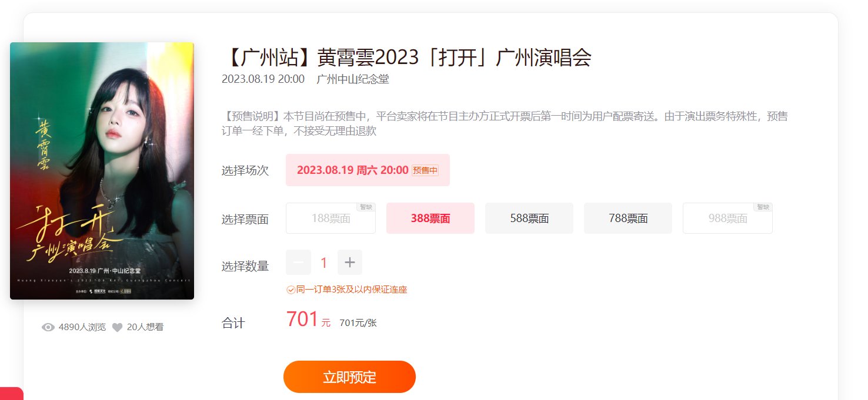Click the 暂缺 tag on 988票面
This screenshot has height=400, width=868.
(763, 207)
